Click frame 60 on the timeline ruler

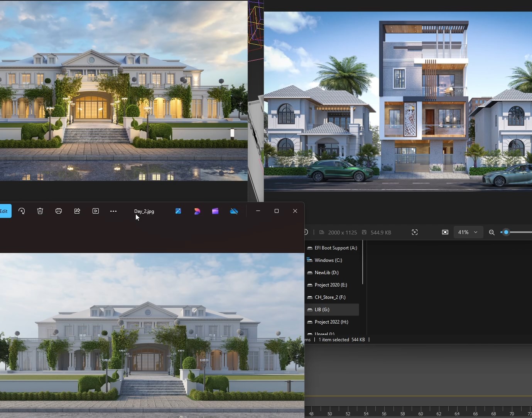421,413
